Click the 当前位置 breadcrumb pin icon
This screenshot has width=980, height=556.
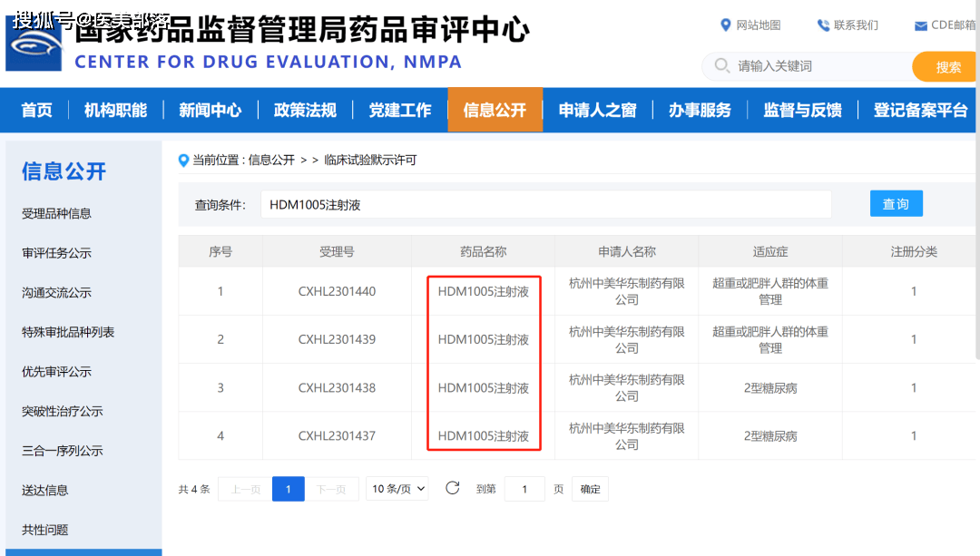pos(184,161)
